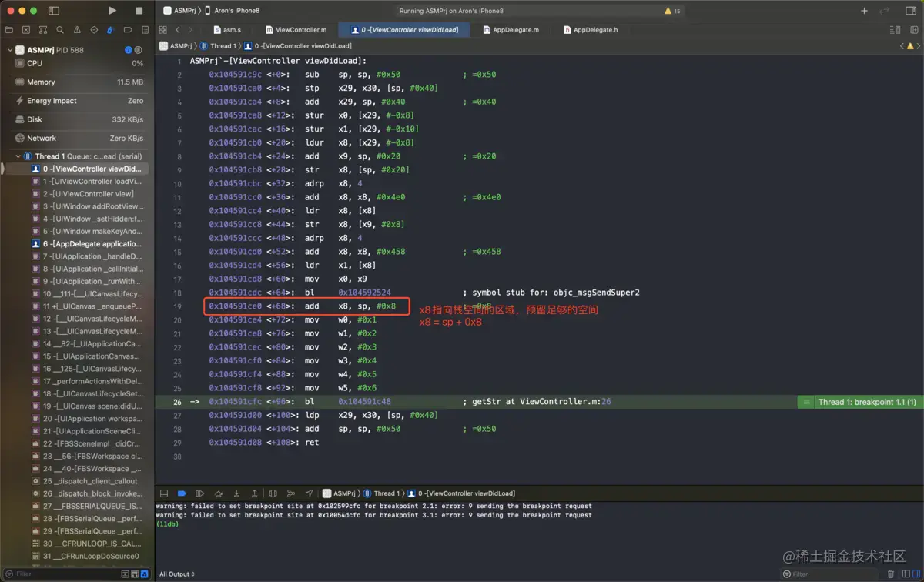Toggle the debug area hide button
The width and height of the screenshot is (924, 582).
164,493
